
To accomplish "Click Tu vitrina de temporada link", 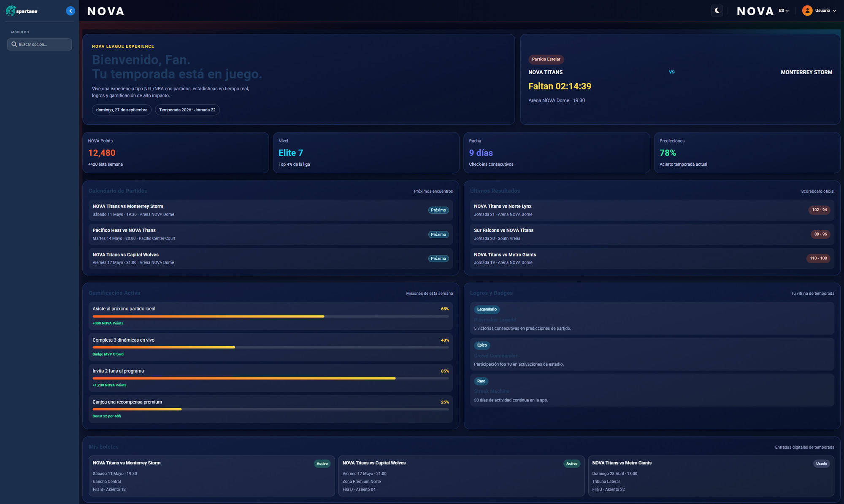I will pos(812,294).
